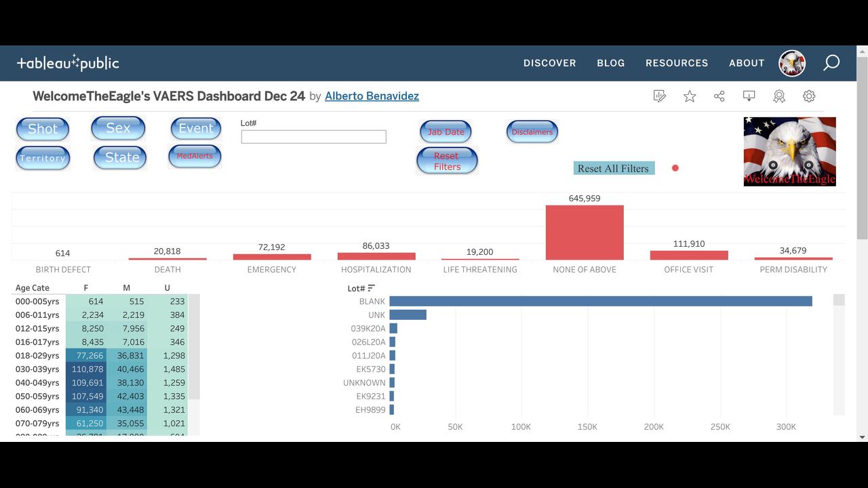Favorite this viz with the star icon

690,96
